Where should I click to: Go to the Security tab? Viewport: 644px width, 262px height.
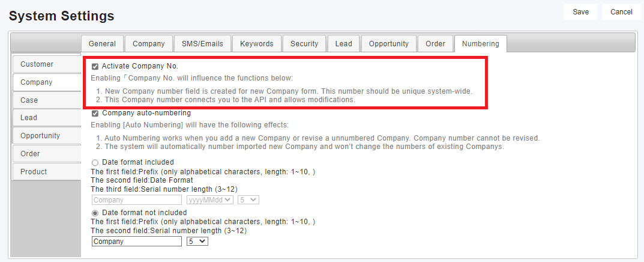(x=304, y=44)
